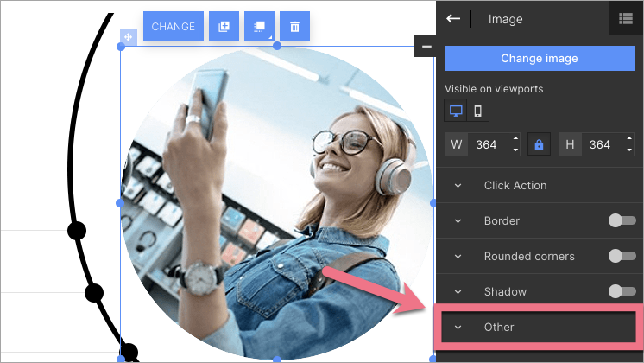Expand the Border section chevron

[x=458, y=220]
